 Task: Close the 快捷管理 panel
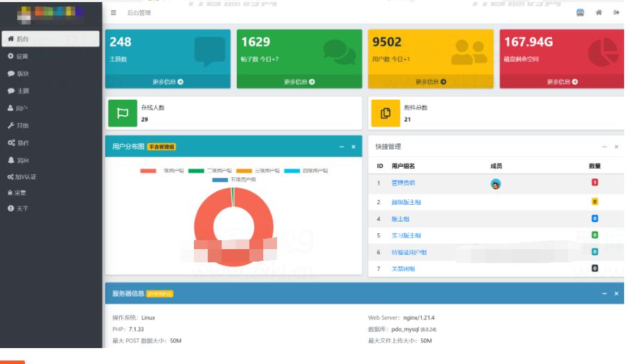click(x=616, y=147)
